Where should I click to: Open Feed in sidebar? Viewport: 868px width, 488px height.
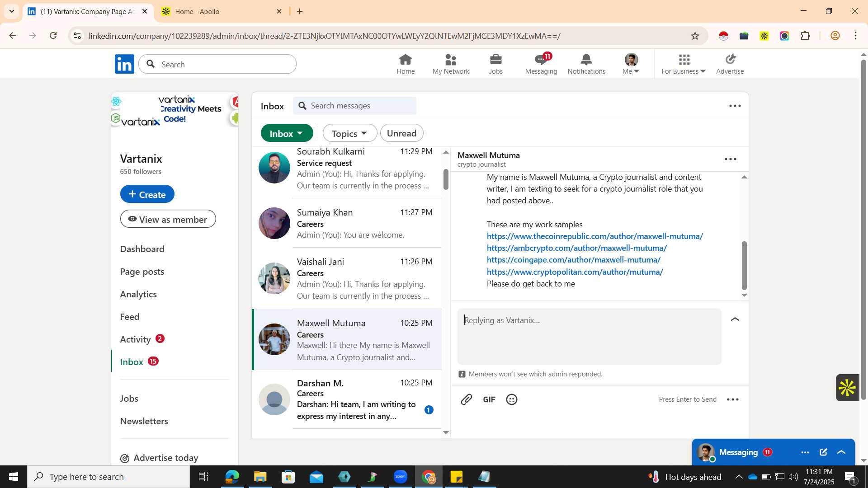(130, 317)
